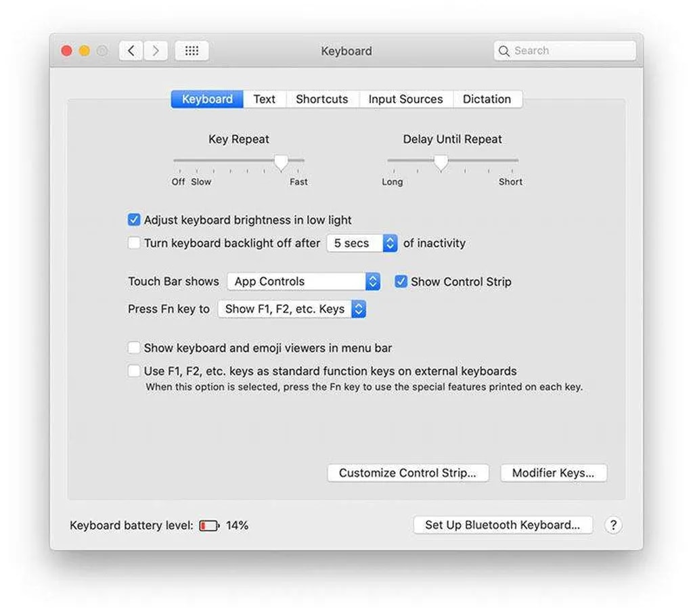This screenshot has height=616, width=693.
Task: Click the forward navigation arrow
Action: [x=156, y=51]
